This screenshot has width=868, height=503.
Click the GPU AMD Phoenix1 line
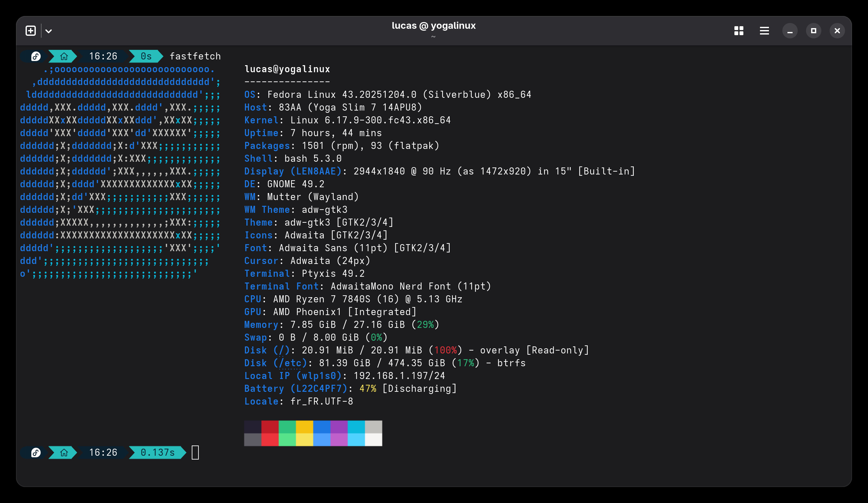click(x=330, y=312)
